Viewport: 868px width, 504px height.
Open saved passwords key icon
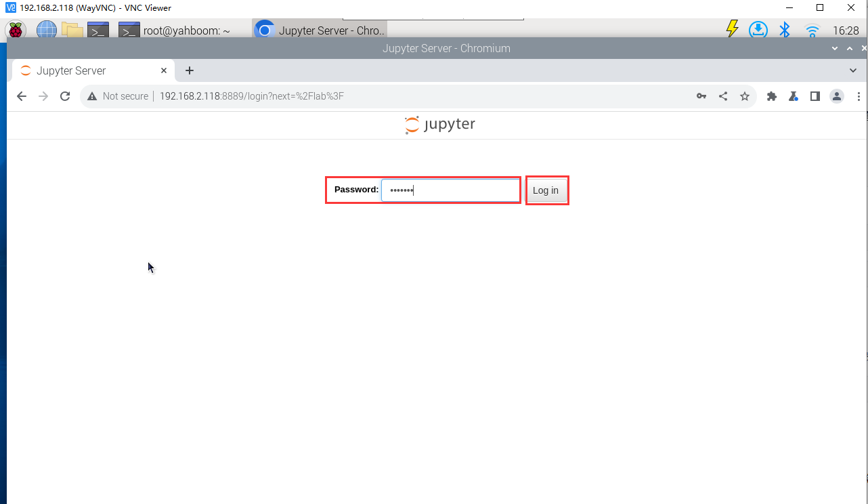tap(701, 96)
